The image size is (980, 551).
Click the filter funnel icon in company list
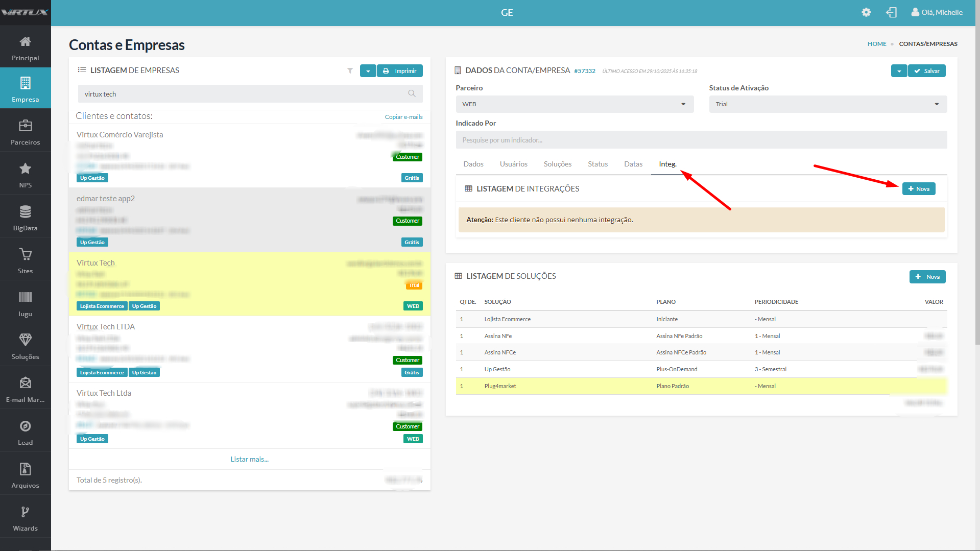350,70
